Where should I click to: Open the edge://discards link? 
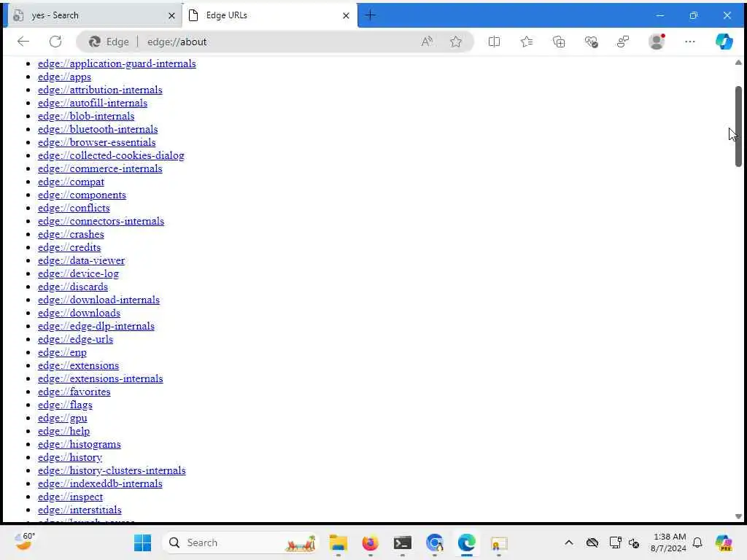coord(73,287)
